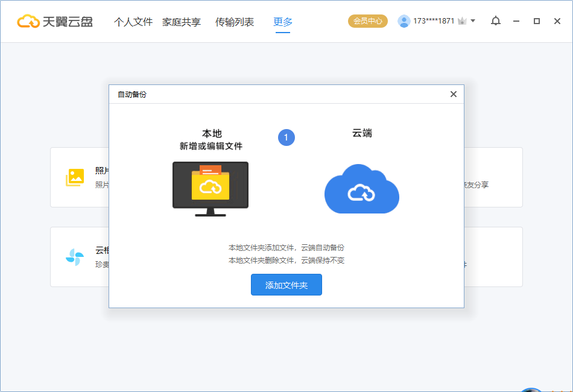Image resolution: width=573 pixels, height=392 pixels.
Task: Switch to 家庭共享 tab
Action: click(x=182, y=22)
